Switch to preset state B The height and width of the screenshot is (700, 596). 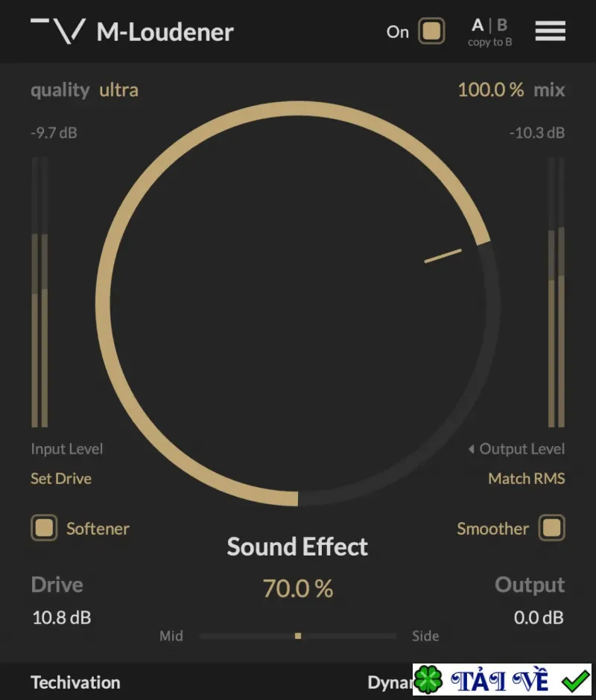point(501,25)
